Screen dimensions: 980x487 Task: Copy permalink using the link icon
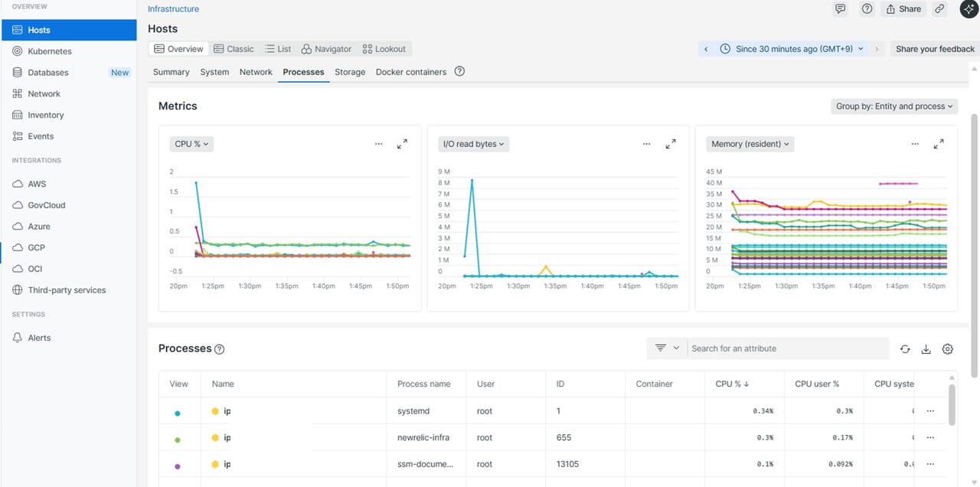pos(939,9)
